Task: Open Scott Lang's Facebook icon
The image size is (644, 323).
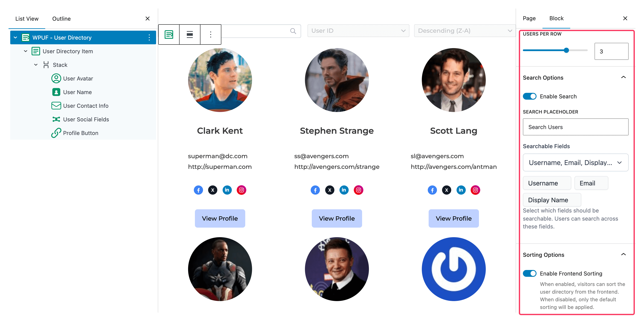Action: click(x=432, y=190)
